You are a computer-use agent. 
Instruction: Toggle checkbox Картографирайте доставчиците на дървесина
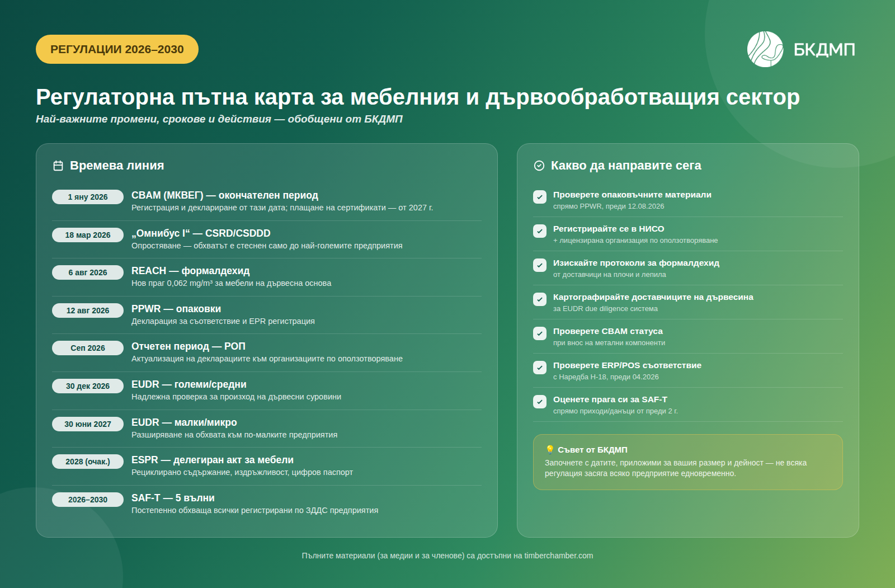coord(540,299)
